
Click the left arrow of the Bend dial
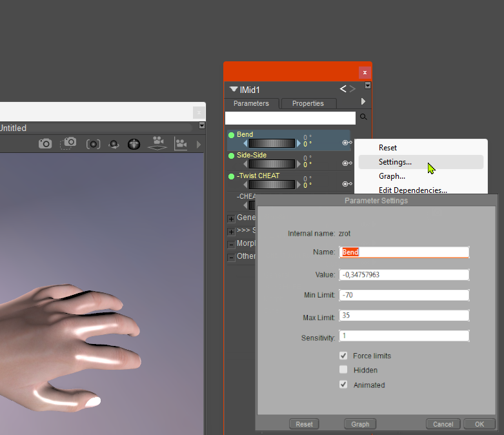pyautogui.click(x=246, y=143)
